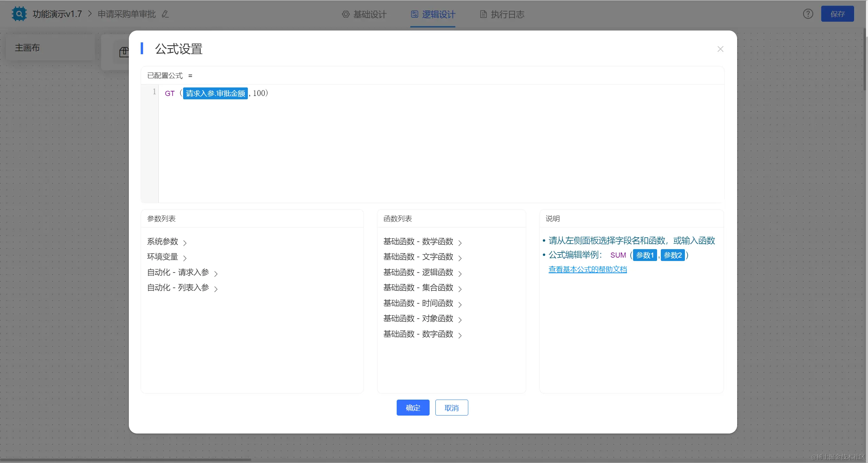Select the 逻辑设计 tab

(433, 14)
